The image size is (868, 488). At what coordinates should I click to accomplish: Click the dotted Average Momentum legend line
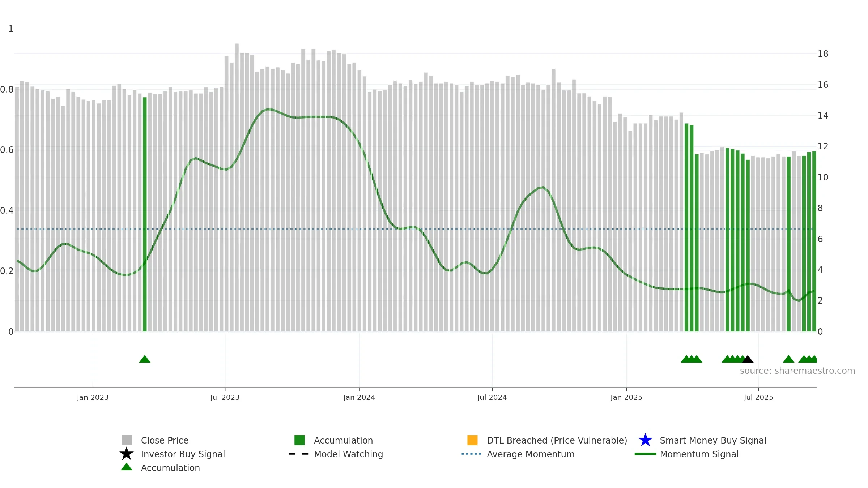point(472,454)
